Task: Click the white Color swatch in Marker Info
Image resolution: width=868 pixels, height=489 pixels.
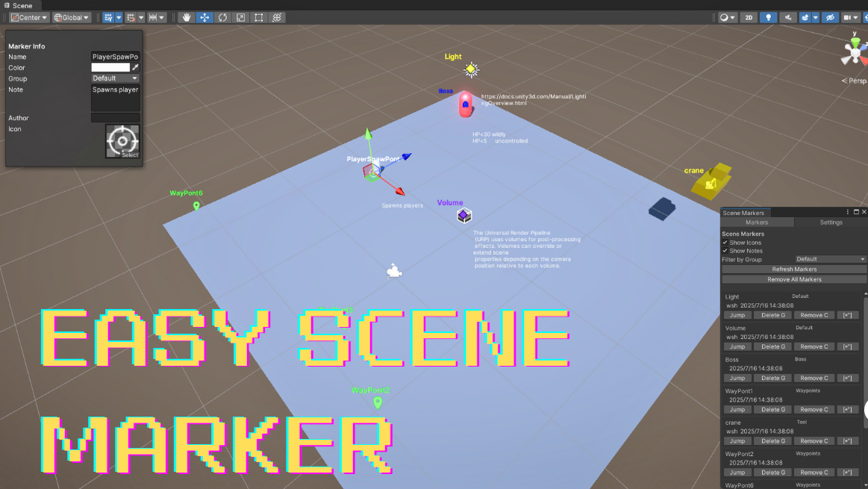Action: [110, 67]
